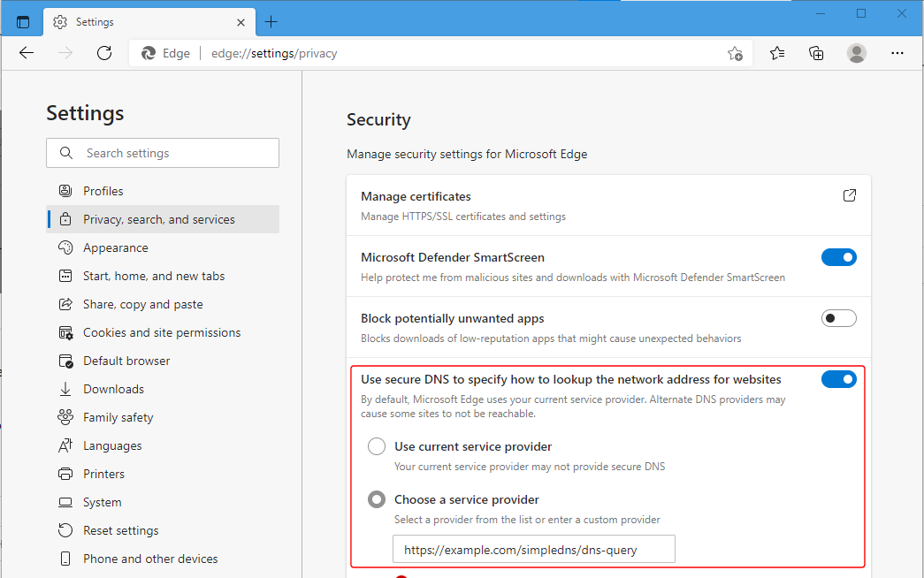Select Choose a service provider radio
Screen dimensions: 924x578
(377, 499)
